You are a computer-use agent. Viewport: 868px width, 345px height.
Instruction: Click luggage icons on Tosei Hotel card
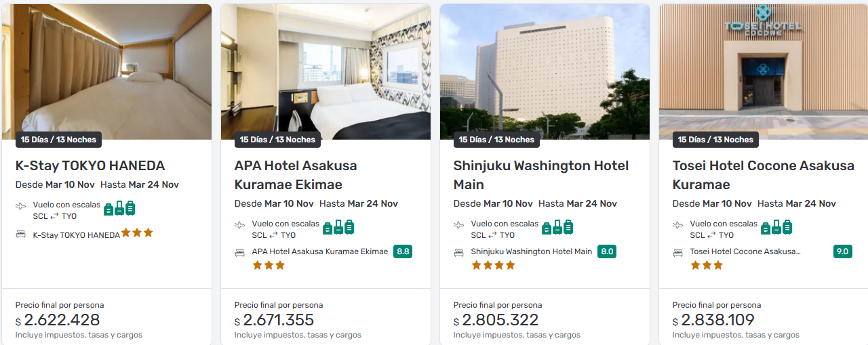point(776,227)
